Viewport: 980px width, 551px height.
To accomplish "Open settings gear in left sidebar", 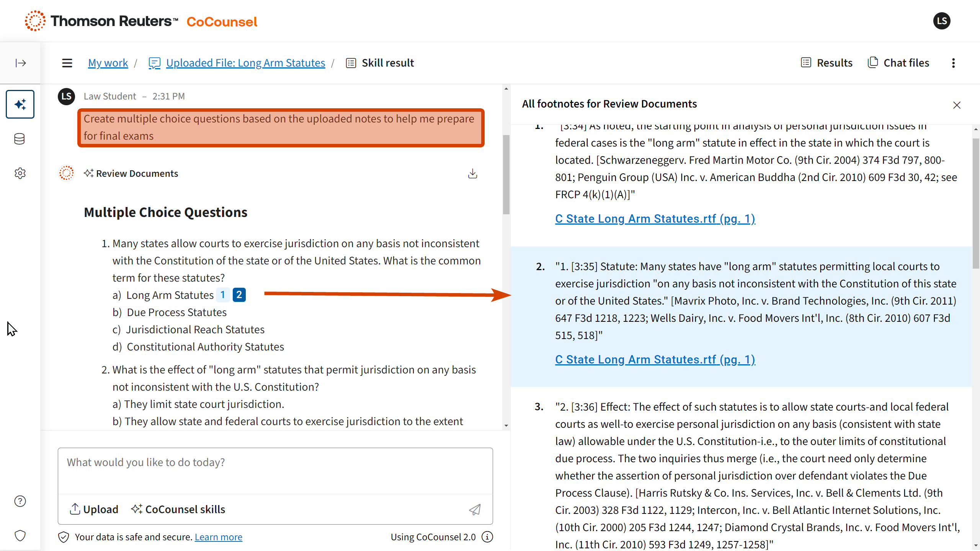I will (20, 173).
